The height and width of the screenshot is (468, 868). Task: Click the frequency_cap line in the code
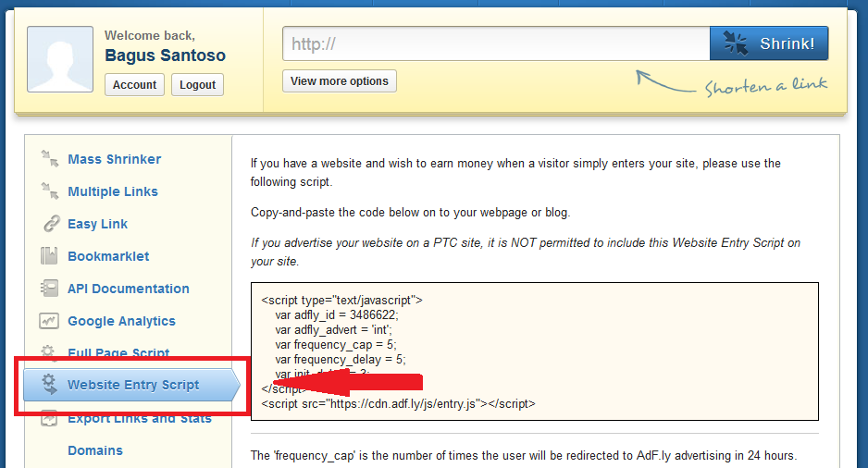click(336, 345)
